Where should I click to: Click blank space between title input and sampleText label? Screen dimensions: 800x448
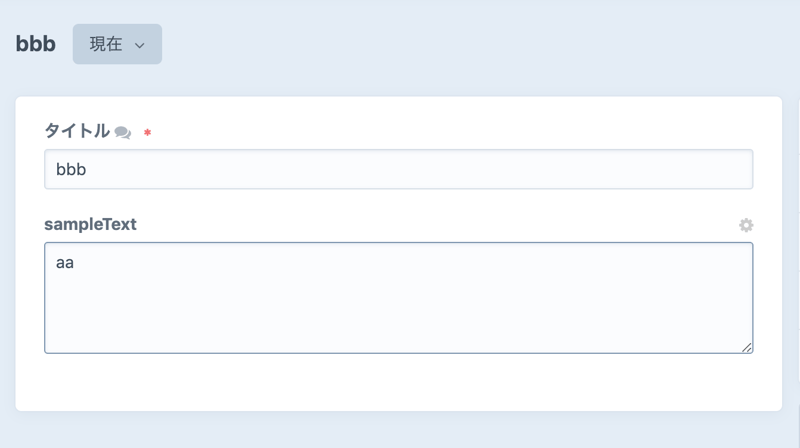click(398, 203)
